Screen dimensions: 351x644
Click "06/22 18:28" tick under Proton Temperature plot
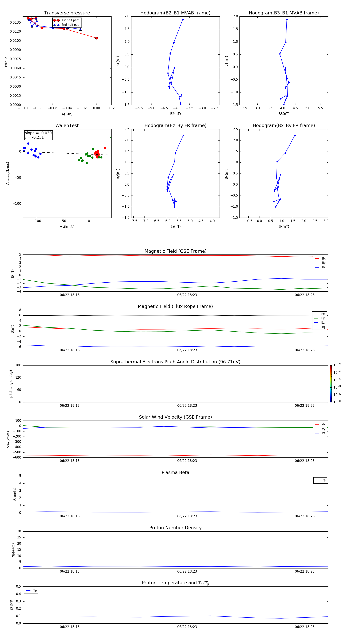305,627
